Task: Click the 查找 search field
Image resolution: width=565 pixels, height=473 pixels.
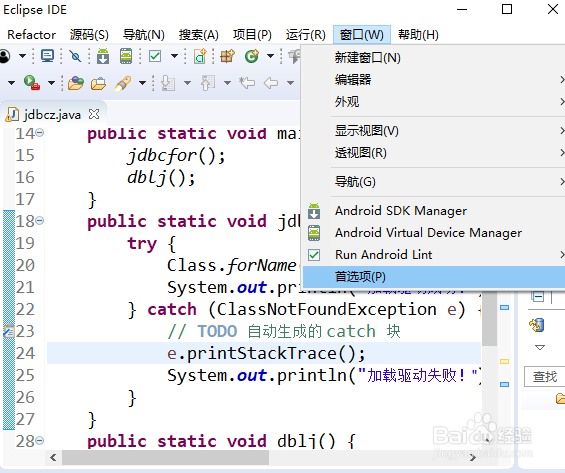Action: (x=544, y=377)
